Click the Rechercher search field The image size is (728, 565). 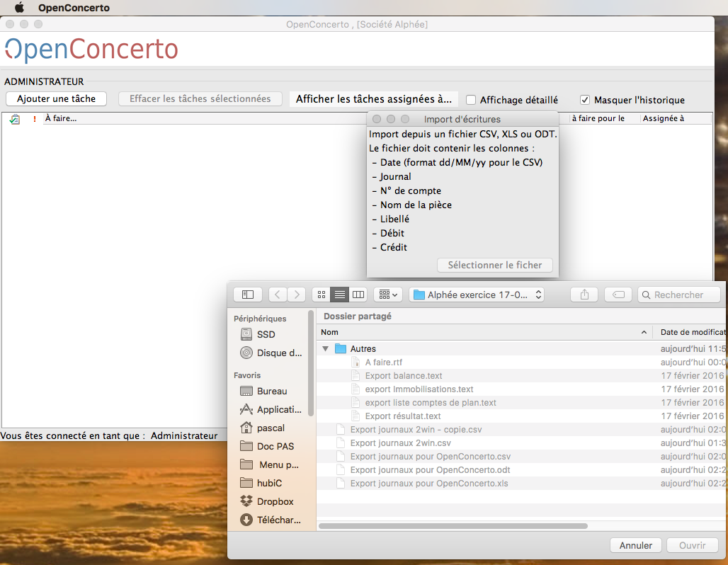(x=679, y=295)
